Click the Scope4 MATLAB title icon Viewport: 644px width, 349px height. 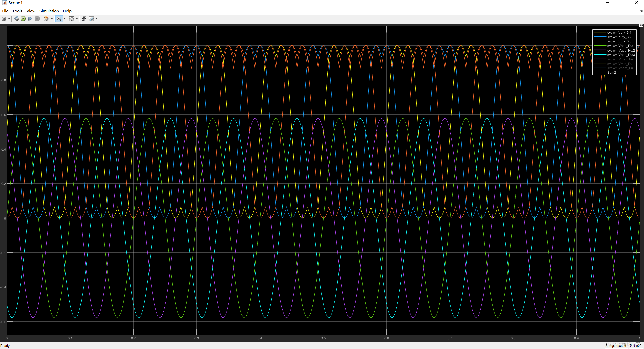(x=4, y=3)
